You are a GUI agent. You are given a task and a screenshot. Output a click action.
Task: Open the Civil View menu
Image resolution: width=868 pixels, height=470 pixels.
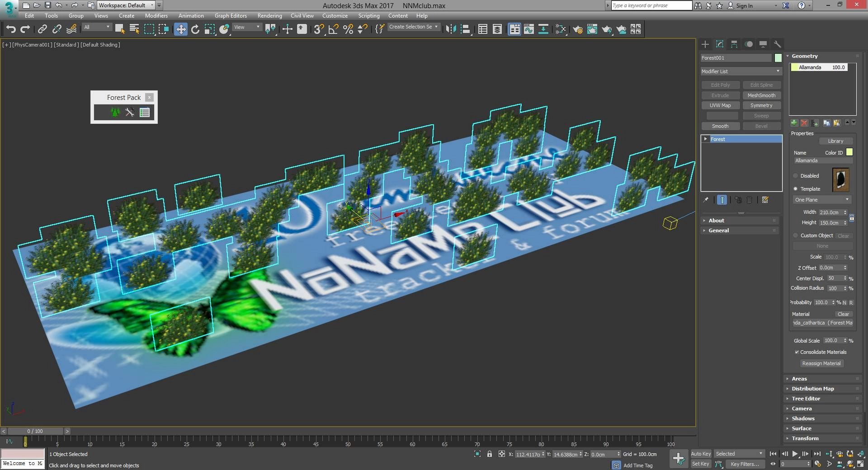coord(302,16)
